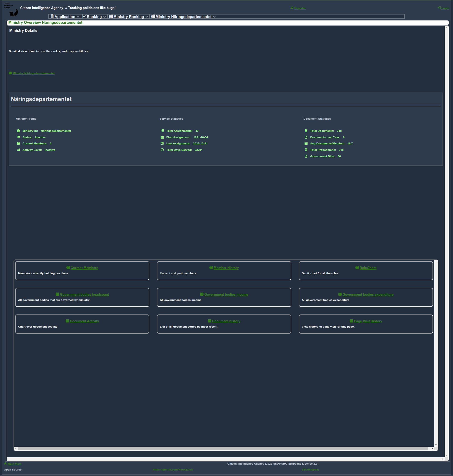Image resolution: width=453 pixels, height=476 pixels.
Task: Expand the Ranking menu chevron
Action: pos(105,17)
